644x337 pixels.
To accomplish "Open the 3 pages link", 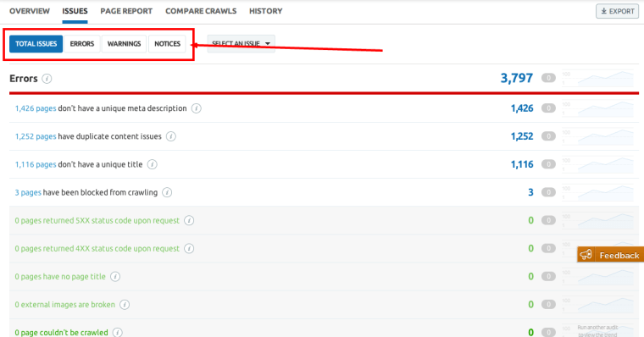I will (x=28, y=192).
